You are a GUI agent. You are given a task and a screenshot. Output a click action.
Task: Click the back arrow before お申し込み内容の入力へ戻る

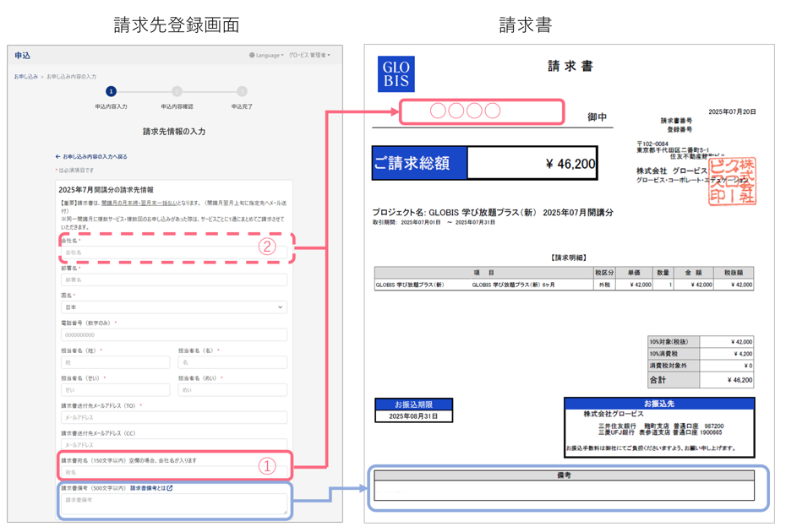pos(58,157)
